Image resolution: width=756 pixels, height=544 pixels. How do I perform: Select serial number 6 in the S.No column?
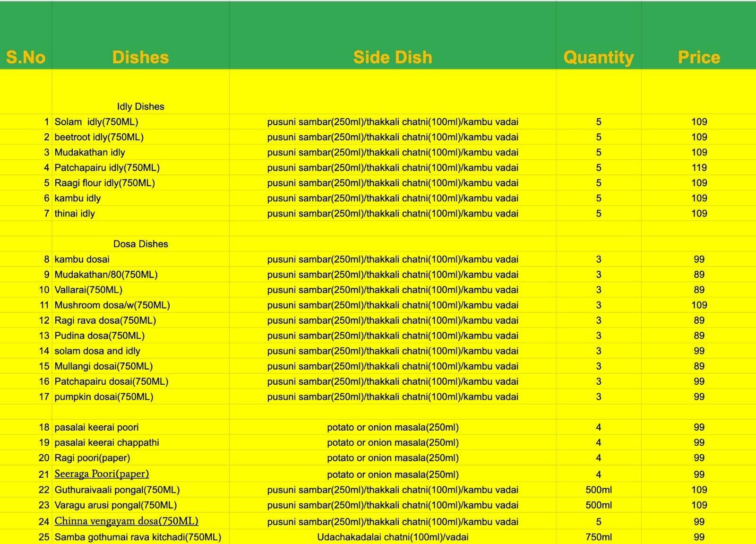[47, 198]
